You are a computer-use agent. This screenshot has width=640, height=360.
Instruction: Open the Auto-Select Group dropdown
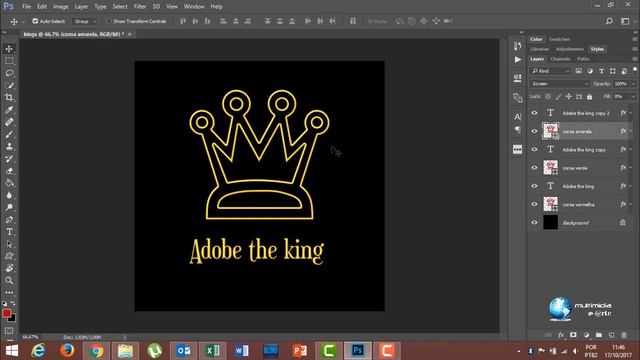(x=85, y=21)
